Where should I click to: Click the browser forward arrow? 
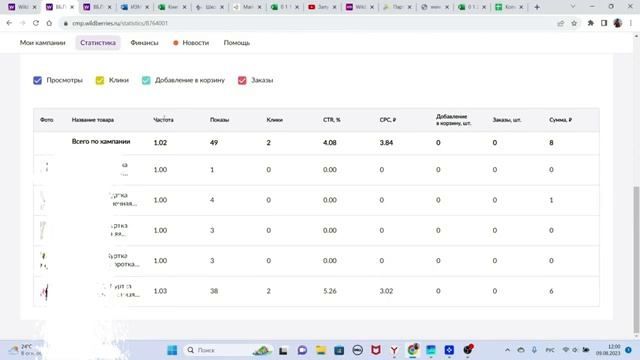tap(22, 23)
